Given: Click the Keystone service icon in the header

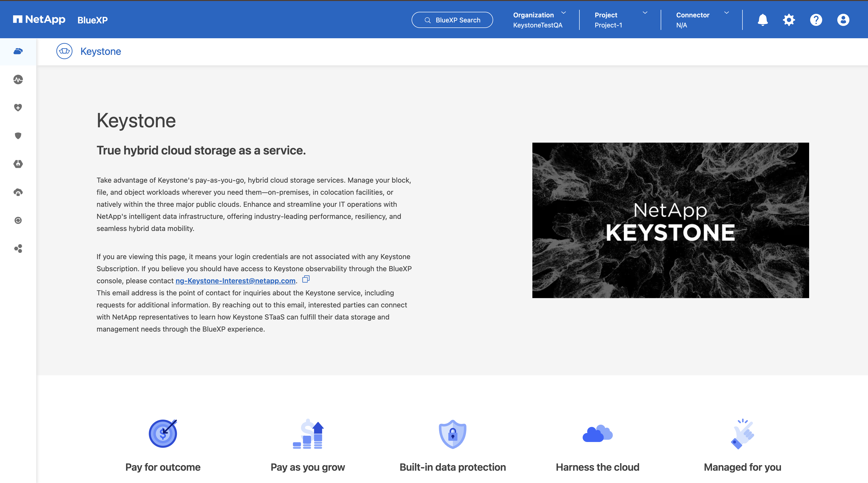Looking at the screenshot, I should tap(64, 51).
